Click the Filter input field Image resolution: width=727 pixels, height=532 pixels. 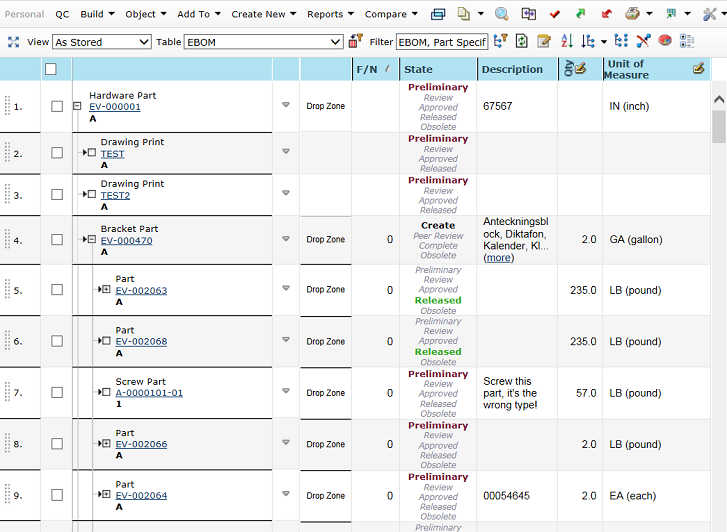click(x=441, y=42)
